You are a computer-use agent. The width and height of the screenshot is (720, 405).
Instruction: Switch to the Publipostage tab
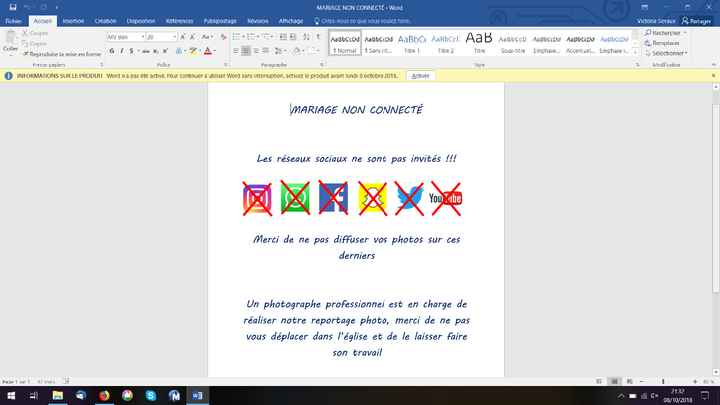click(x=220, y=21)
